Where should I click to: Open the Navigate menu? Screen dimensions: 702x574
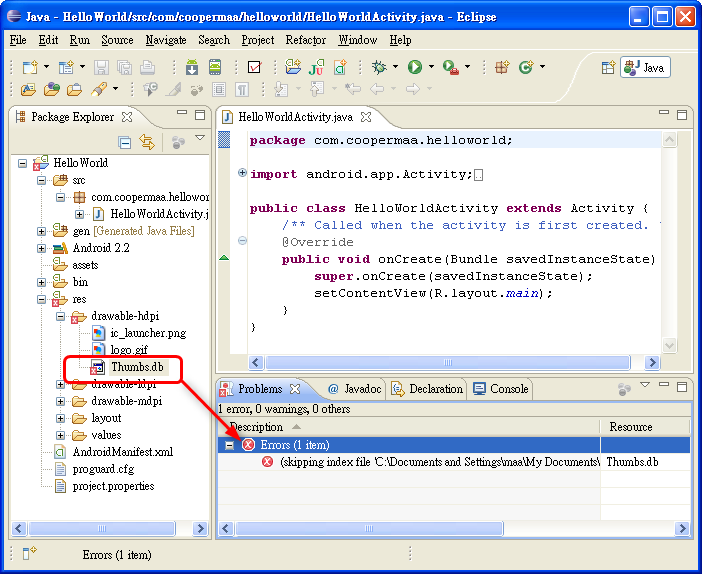(x=166, y=40)
